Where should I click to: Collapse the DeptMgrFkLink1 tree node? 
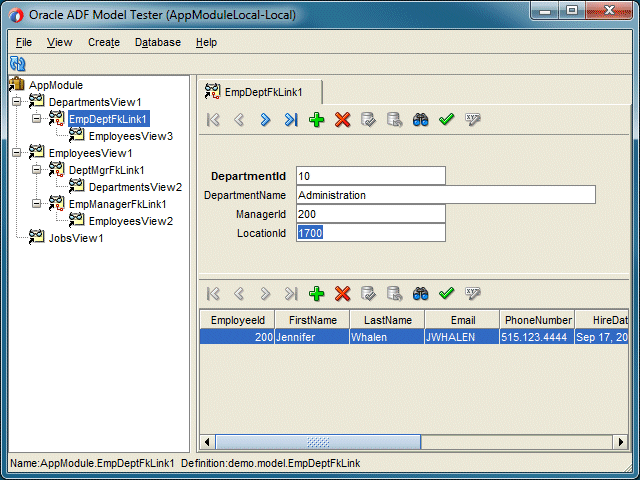click(36, 169)
